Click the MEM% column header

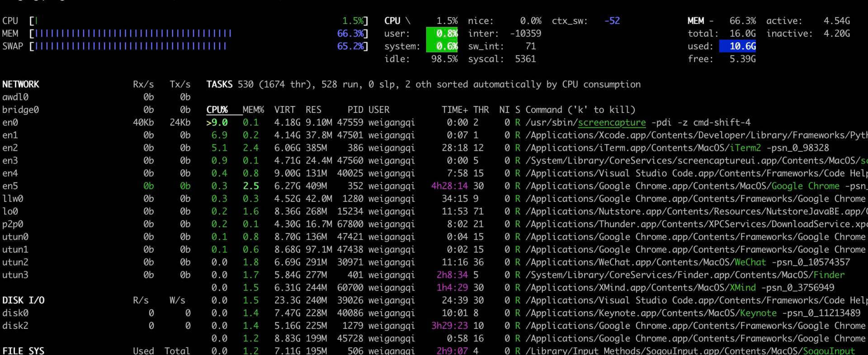[x=253, y=110]
